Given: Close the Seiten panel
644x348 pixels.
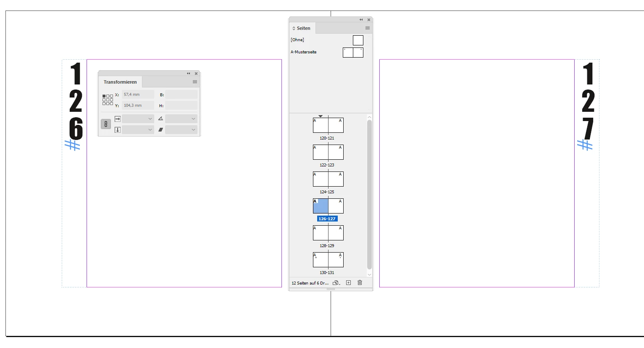Looking at the screenshot, I should [369, 20].
